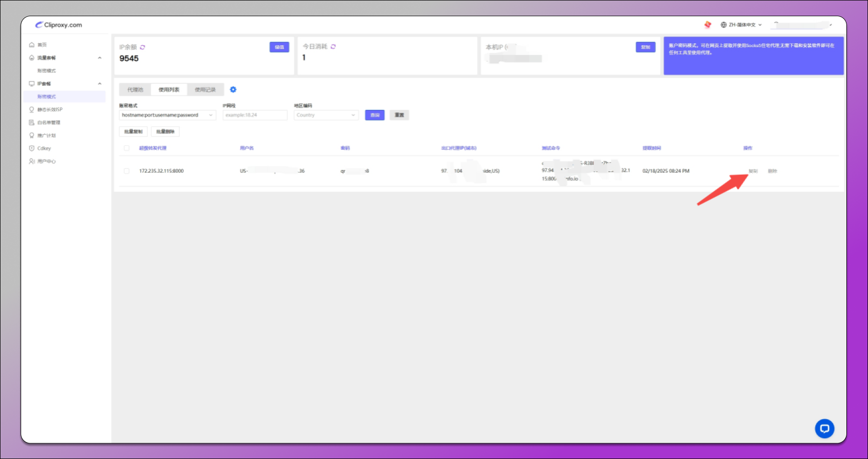Switch to the 使用记录 tab
The image size is (868, 459).
205,90
